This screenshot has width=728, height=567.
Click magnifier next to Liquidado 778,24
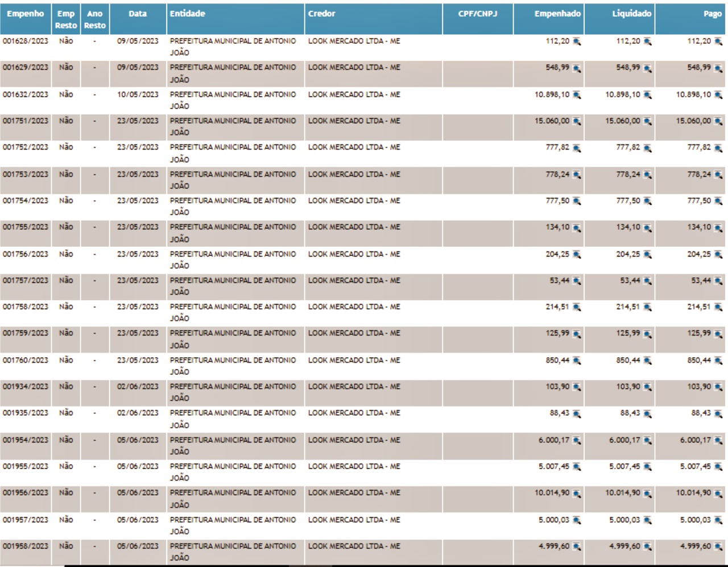647,175
